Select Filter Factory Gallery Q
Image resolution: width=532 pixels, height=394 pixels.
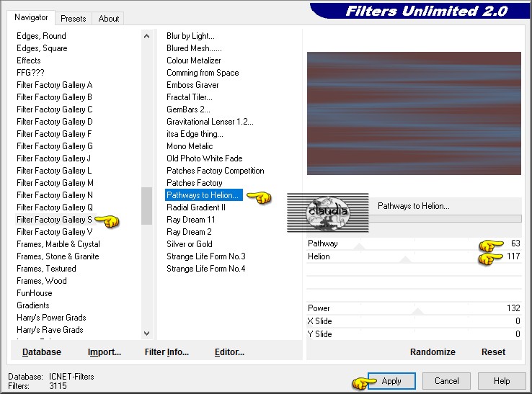(55, 207)
